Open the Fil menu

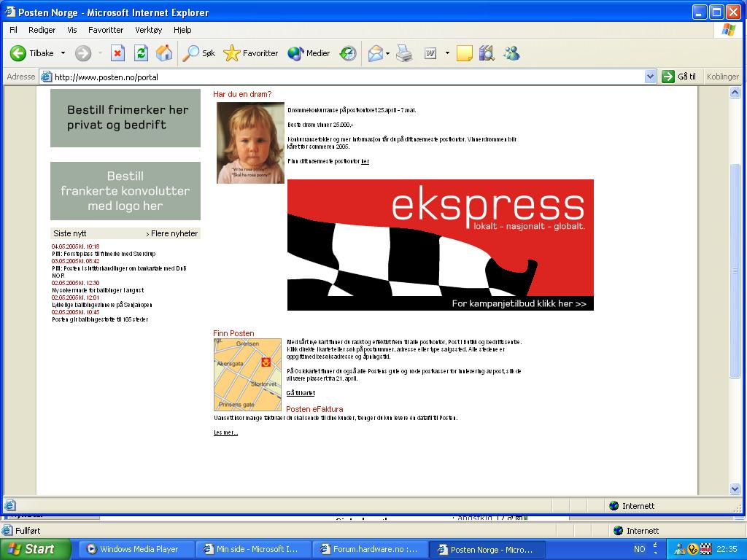click(x=13, y=29)
